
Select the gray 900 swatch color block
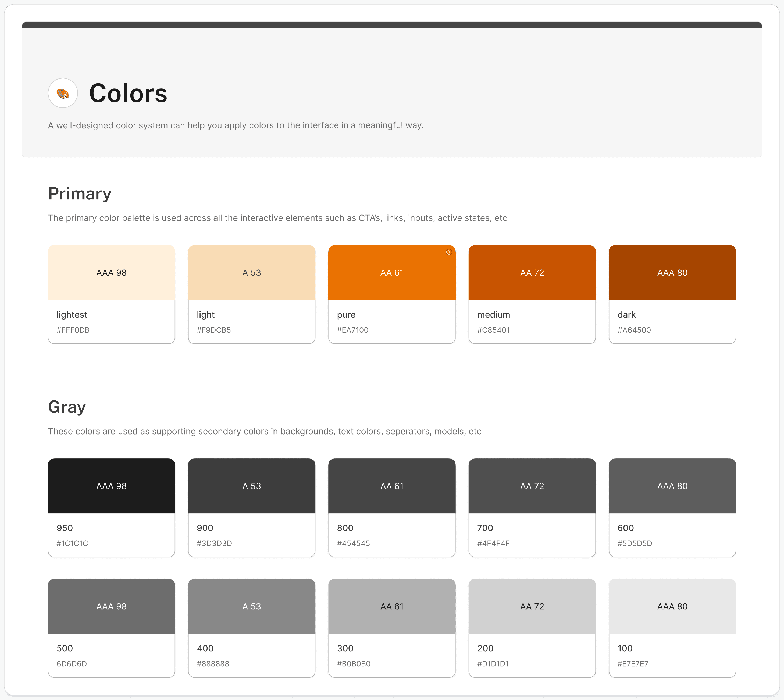[252, 486]
